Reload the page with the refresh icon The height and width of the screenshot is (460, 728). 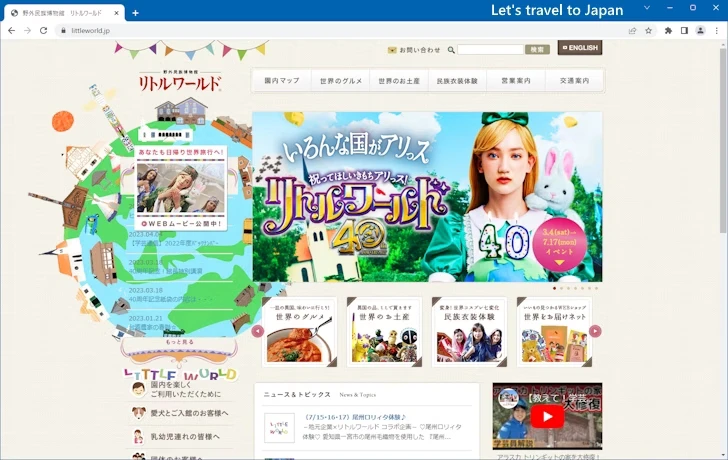44,31
